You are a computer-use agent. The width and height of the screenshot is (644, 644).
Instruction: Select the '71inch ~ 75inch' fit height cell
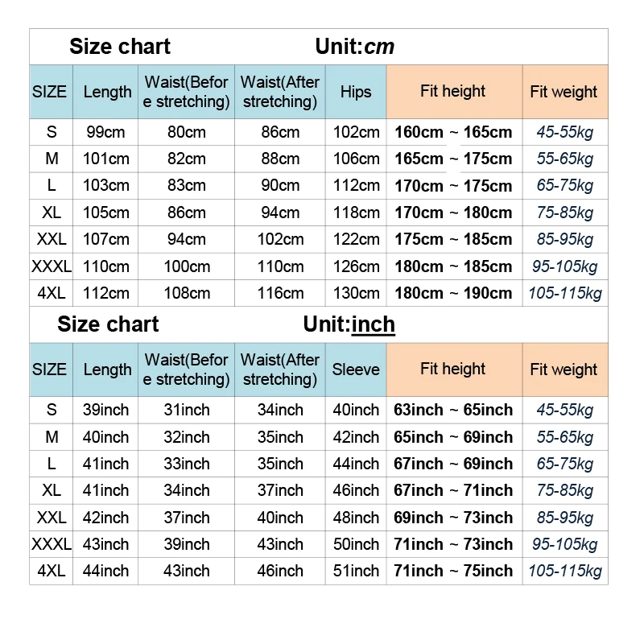[x=453, y=571]
